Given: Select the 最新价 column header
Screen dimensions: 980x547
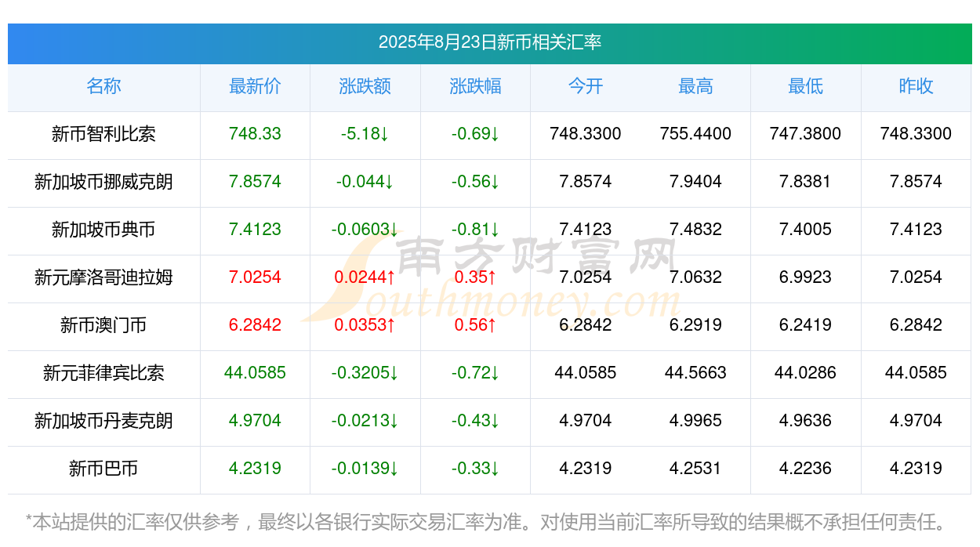Looking at the screenshot, I should point(255,86).
